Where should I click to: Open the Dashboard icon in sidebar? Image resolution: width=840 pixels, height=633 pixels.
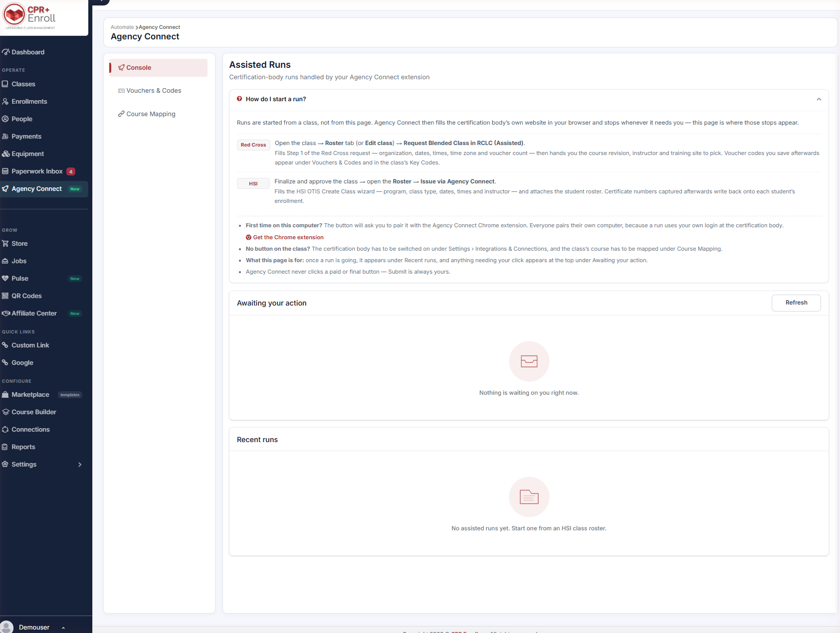coord(5,52)
